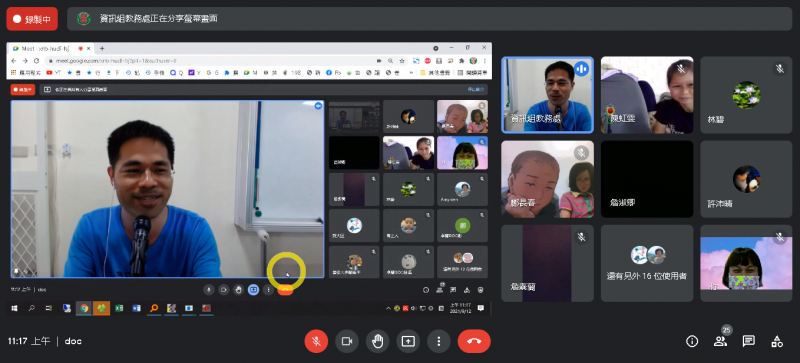
Task: Open Present now in the main call bar
Action: 408,341
